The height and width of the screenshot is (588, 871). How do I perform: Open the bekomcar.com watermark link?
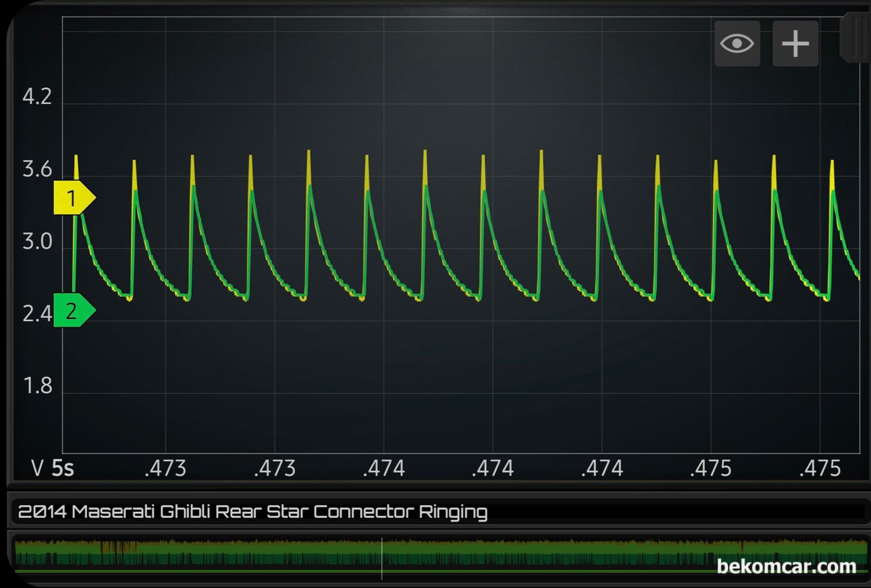click(786, 566)
